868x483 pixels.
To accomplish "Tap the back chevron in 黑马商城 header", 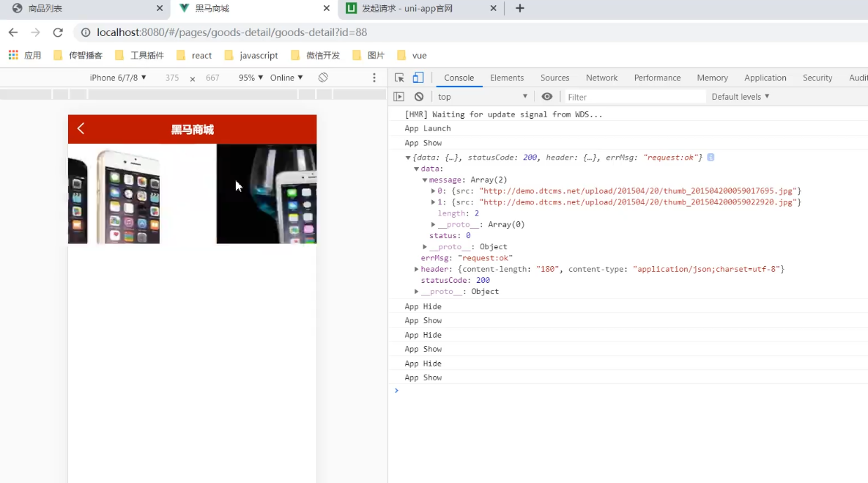I will point(81,128).
